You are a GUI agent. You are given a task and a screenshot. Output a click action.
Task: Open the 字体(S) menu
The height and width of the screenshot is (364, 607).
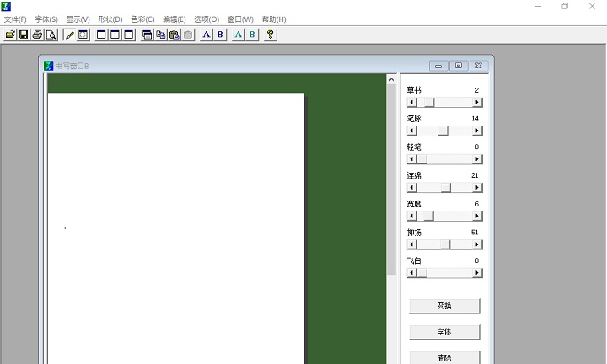(x=46, y=19)
